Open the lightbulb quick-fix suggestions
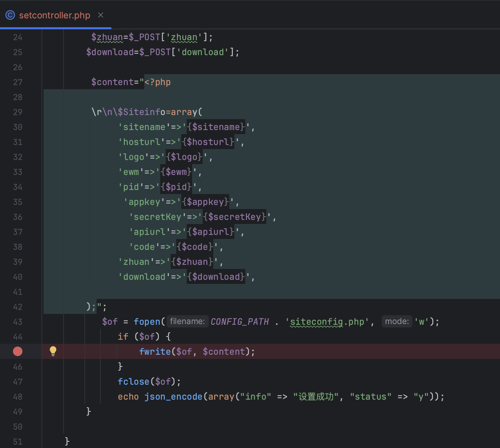 [53, 351]
